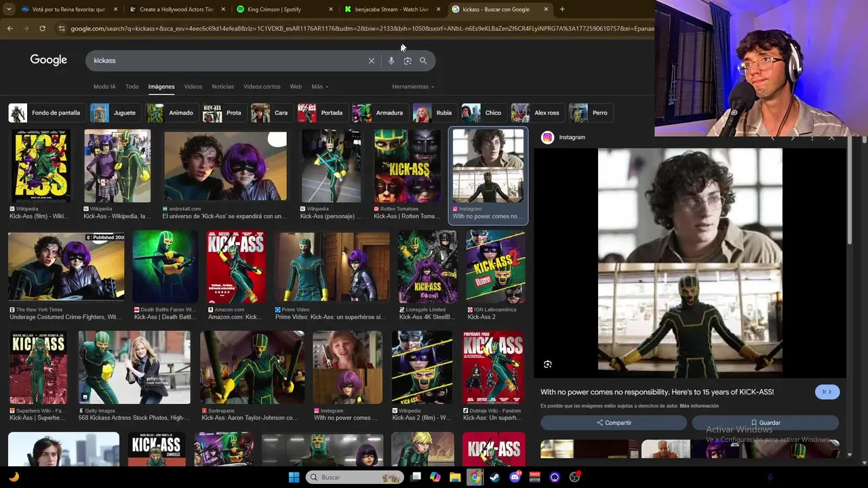Open the Windows Start menu
This screenshot has height=488, width=868.
294,477
